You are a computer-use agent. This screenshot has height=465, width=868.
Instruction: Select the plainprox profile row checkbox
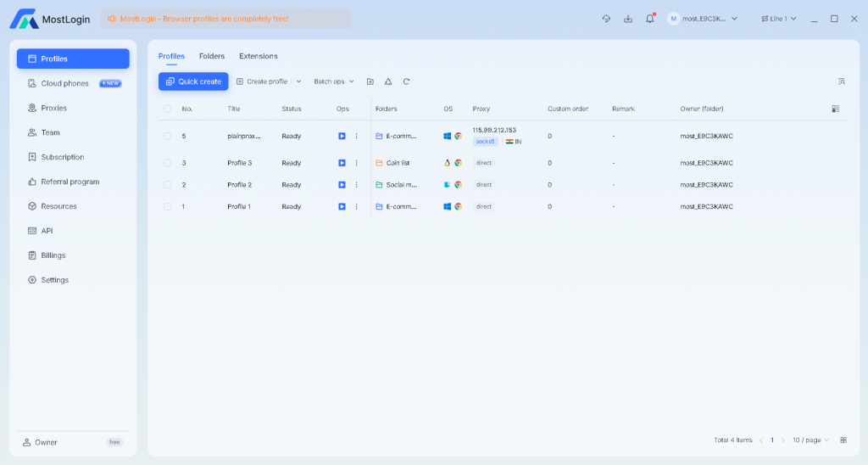pyautogui.click(x=168, y=136)
